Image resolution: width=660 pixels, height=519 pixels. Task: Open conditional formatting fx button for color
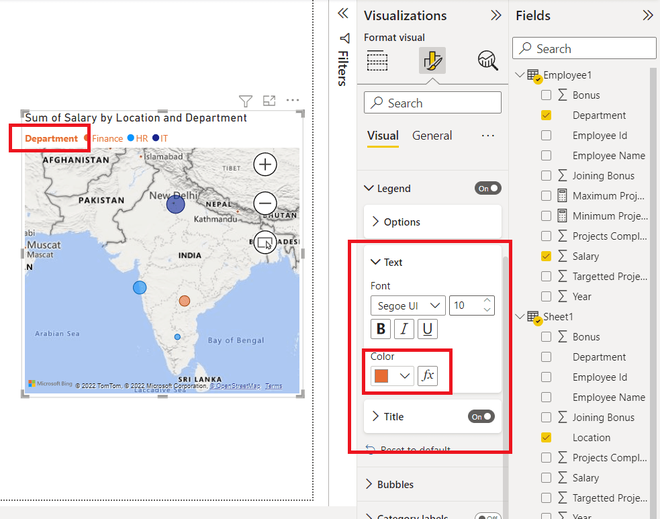point(428,375)
